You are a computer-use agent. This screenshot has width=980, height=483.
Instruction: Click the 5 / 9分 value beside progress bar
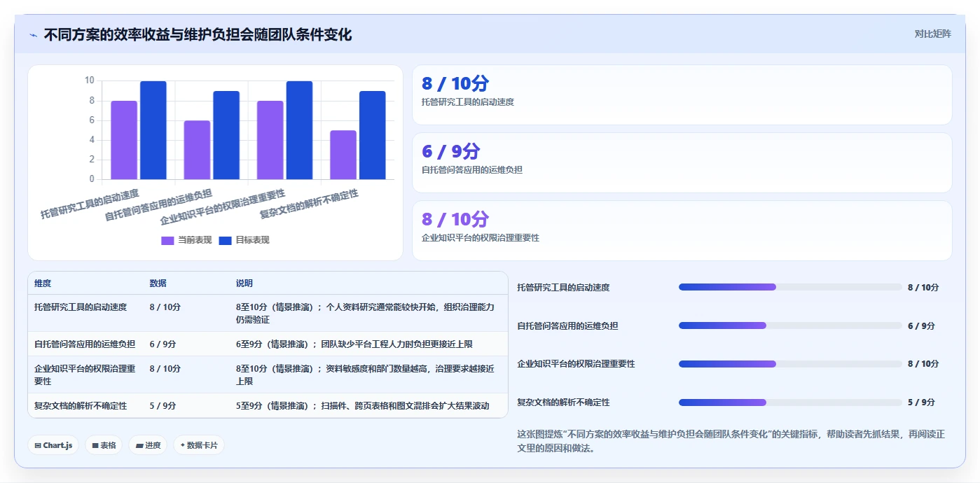click(921, 402)
